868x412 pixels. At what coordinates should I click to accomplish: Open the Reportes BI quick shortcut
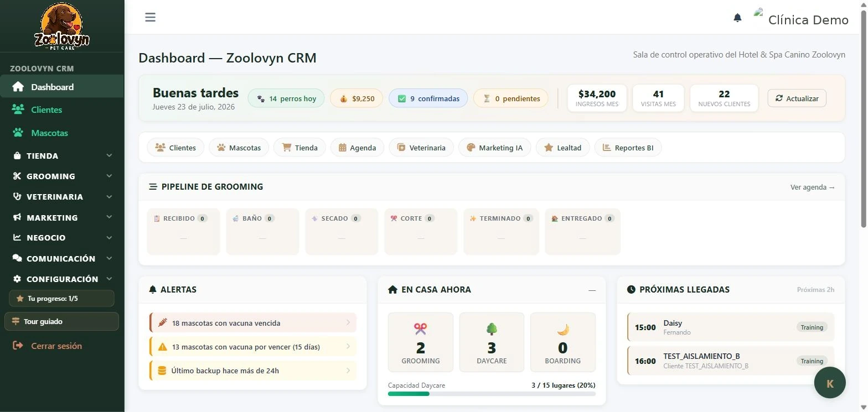(628, 148)
